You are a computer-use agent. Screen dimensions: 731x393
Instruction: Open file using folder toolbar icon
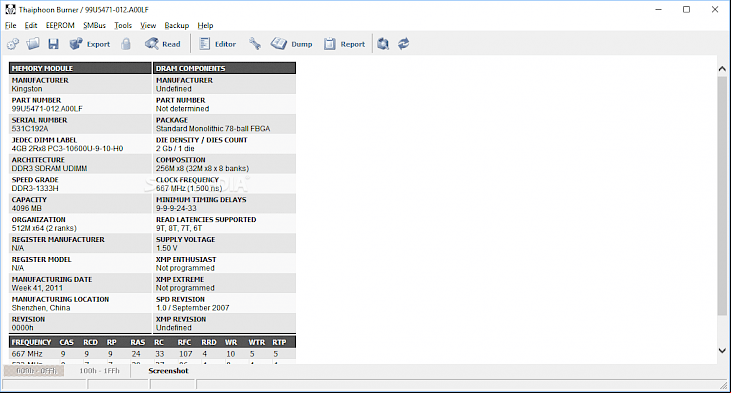point(33,44)
